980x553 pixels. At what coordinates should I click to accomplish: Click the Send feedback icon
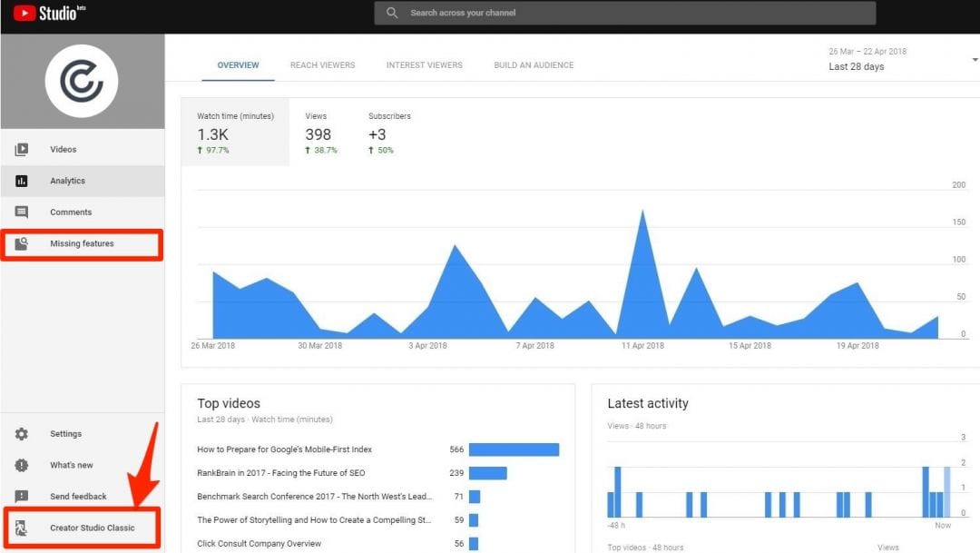[22, 497]
